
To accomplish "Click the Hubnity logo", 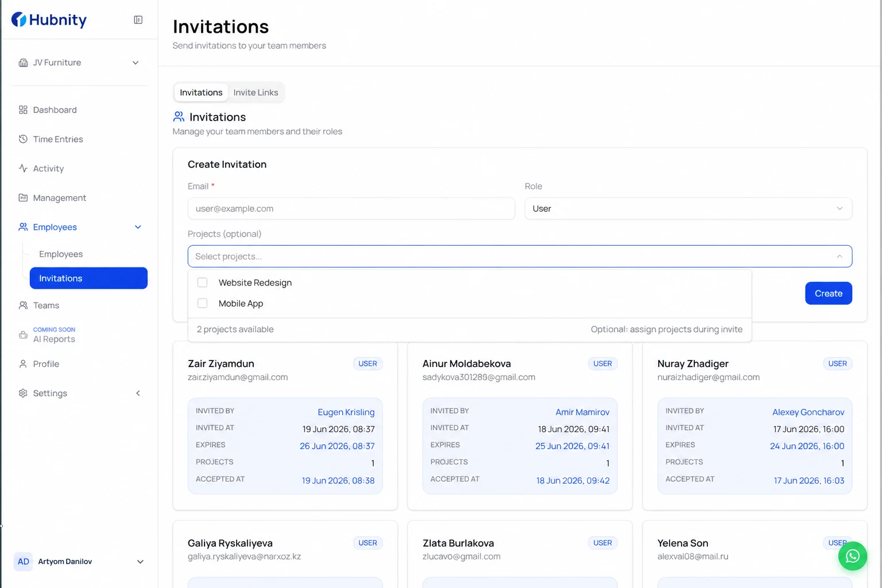I will click(49, 20).
